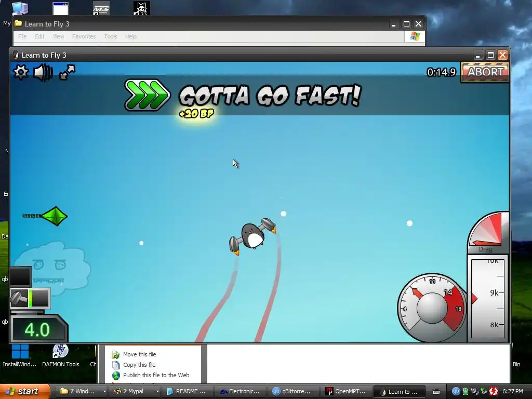The width and height of the screenshot is (532, 399).
Task: Click Copy this file link
Action: pos(139,365)
